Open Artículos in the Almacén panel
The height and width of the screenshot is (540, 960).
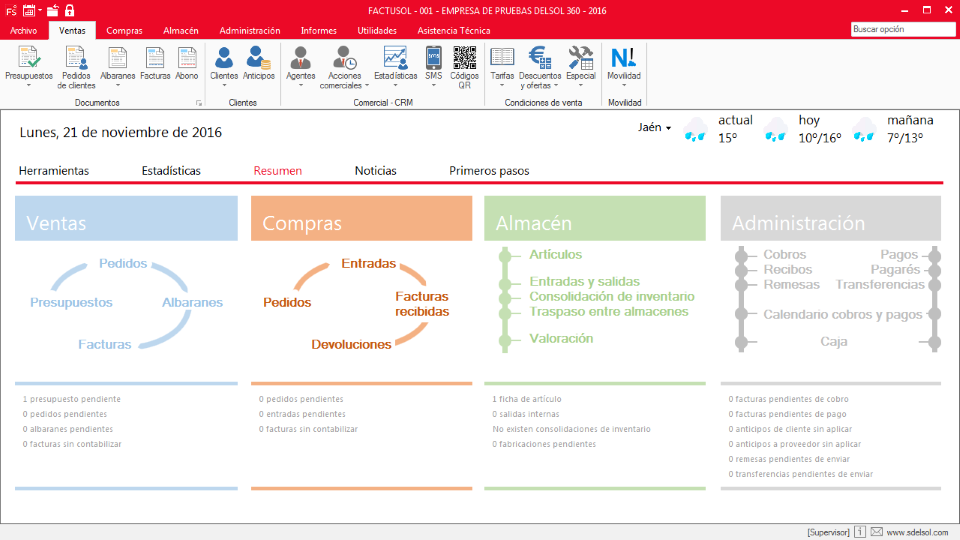(555, 255)
